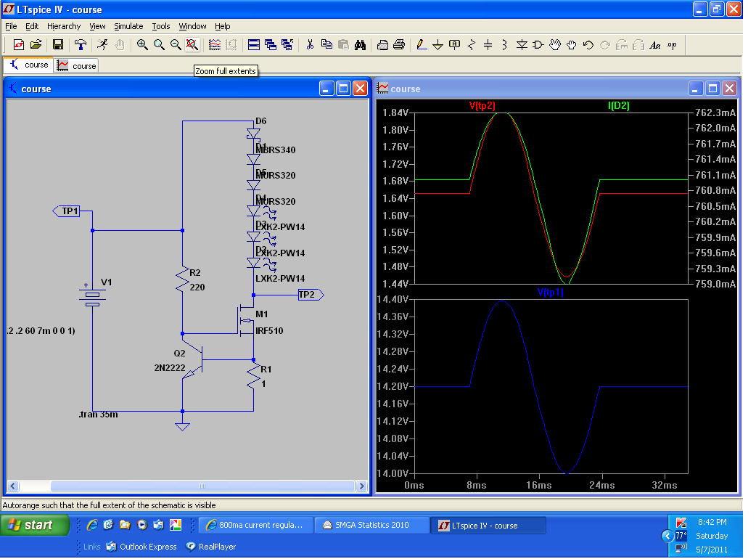Screen dimensions: 756x559
Task: Open the Help menu
Action: pyautogui.click(x=222, y=26)
